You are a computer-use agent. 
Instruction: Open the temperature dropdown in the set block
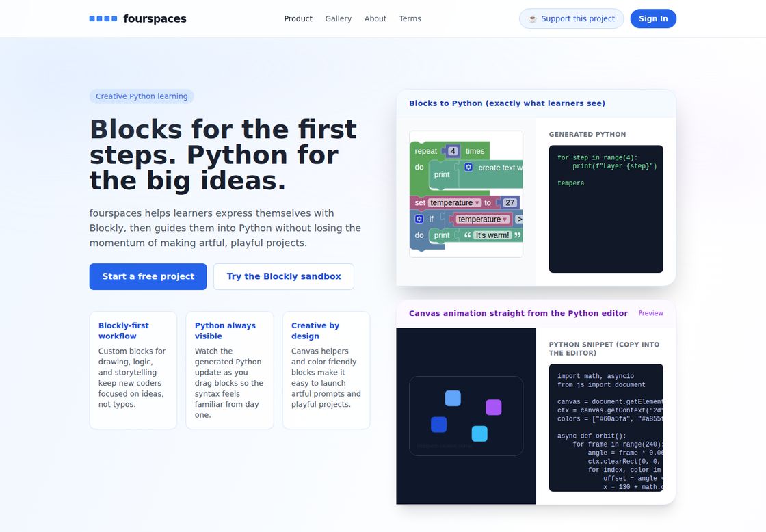(455, 202)
